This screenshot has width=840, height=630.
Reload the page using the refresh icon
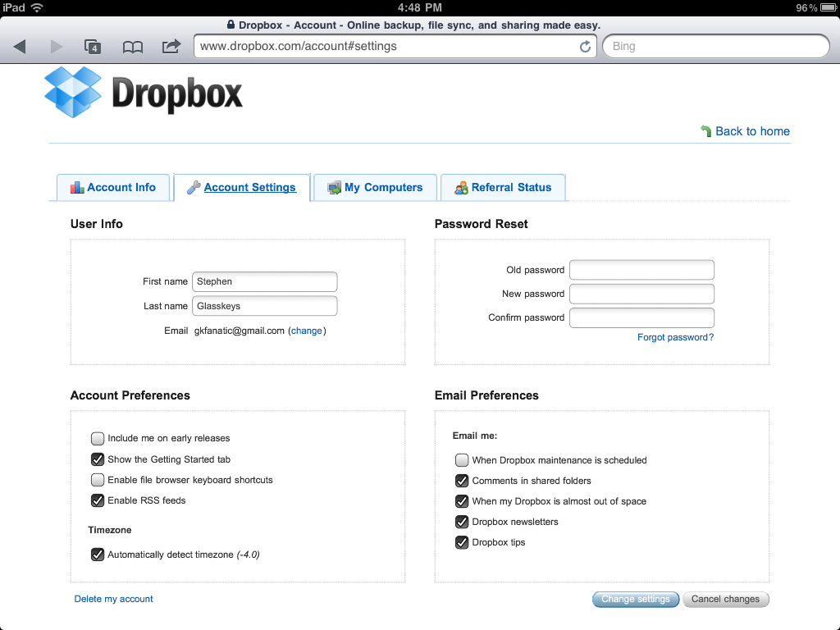pyautogui.click(x=585, y=47)
